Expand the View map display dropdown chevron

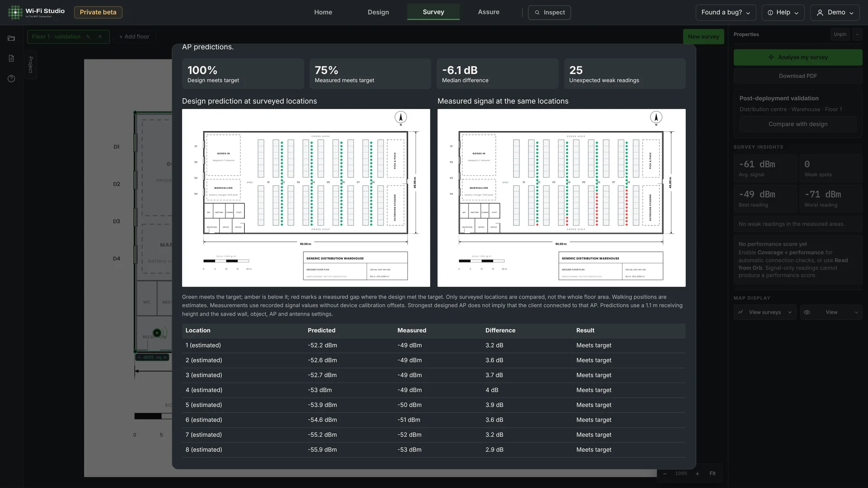tap(856, 312)
